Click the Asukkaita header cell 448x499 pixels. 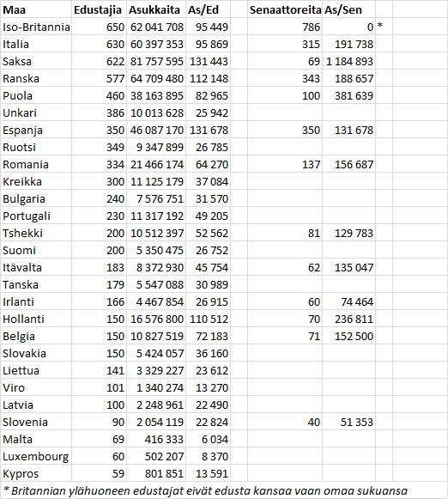156,9
